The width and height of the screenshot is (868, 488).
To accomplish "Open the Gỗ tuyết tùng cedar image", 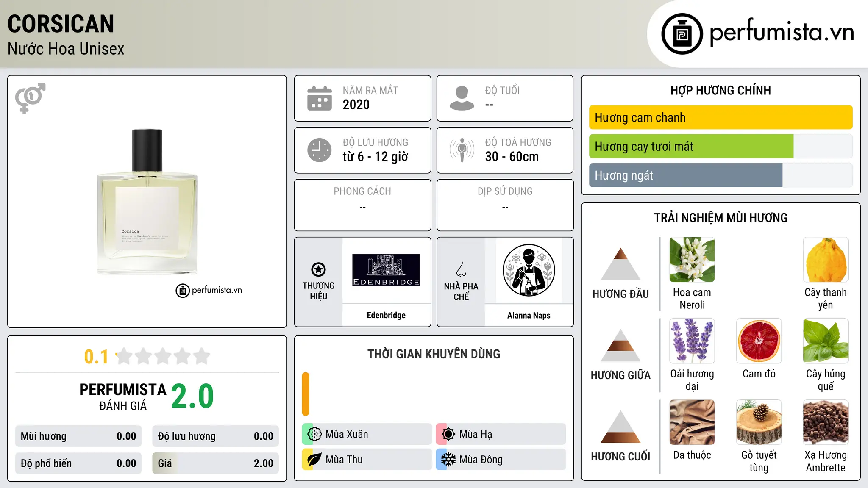I will 759,422.
